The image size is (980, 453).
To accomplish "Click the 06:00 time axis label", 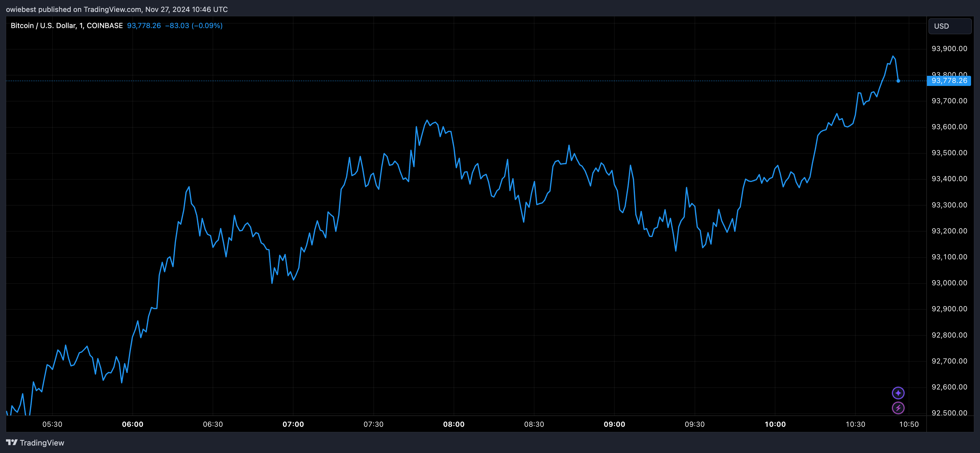I will [132, 424].
